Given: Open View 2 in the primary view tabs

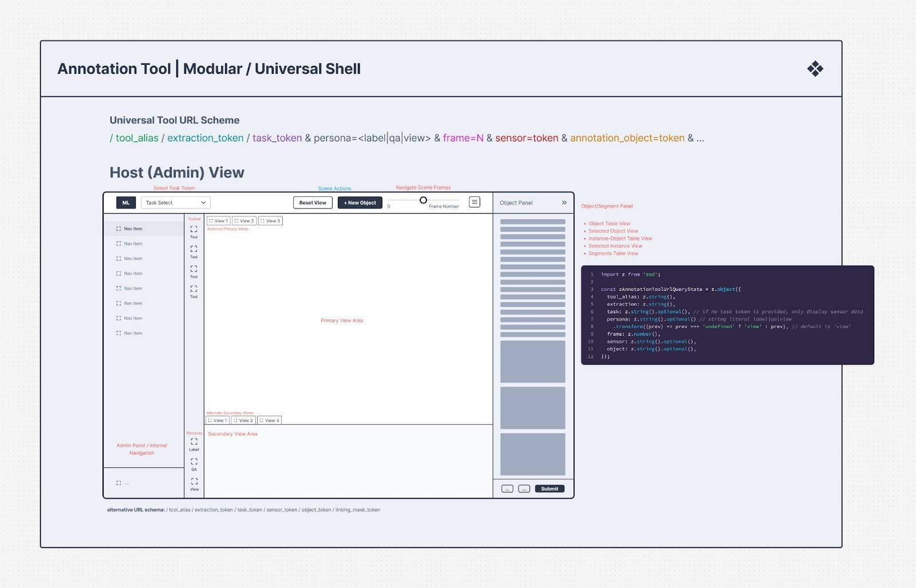Looking at the screenshot, I should (x=244, y=221).
